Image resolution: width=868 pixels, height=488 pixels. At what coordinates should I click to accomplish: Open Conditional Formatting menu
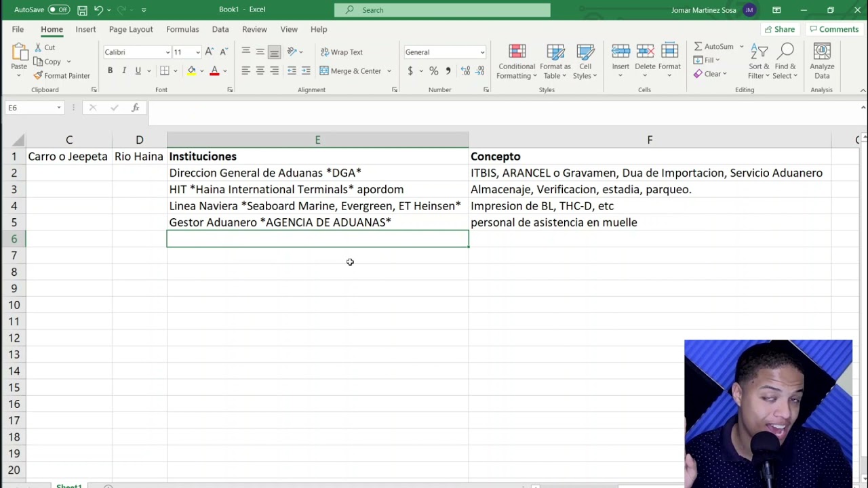pyautogui.click(x=517, y=62)
